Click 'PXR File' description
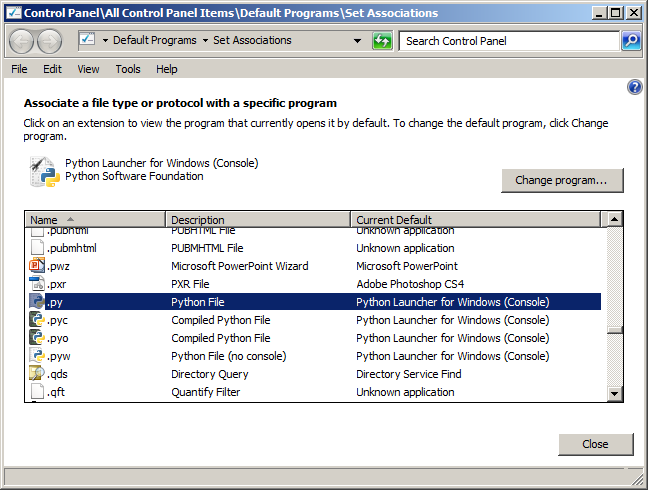The image size is (648, 490). (x=190, y=284)
